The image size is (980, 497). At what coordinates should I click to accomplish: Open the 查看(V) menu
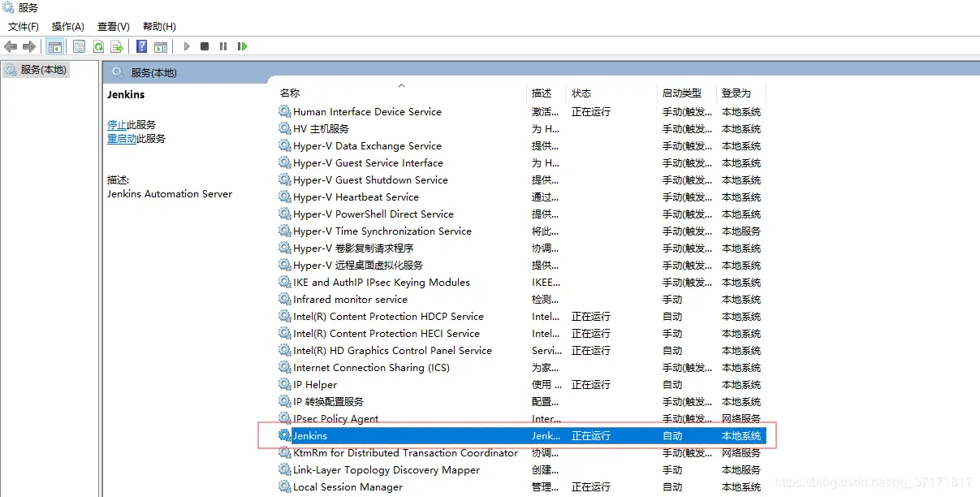point(114,27)
